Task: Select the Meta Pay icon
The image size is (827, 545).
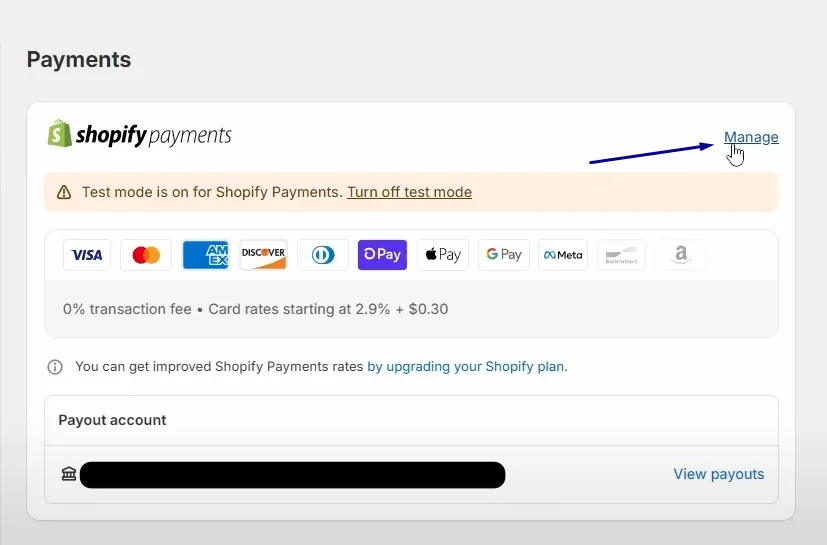Action: click(563, 255)
